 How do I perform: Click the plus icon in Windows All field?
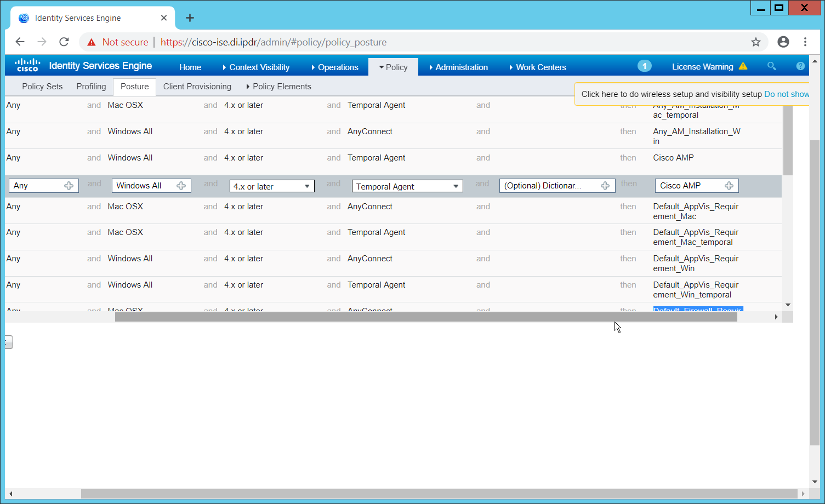pos(181,186)
